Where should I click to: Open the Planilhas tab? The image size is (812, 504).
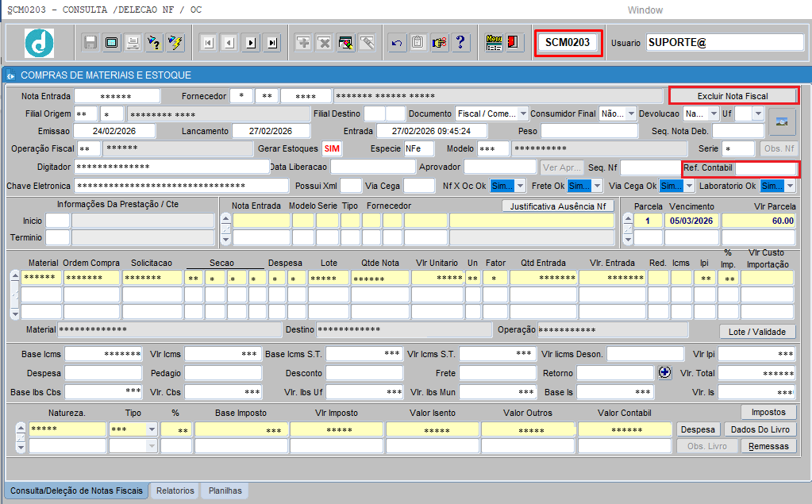pyautogui.click(x=225, y=491)
